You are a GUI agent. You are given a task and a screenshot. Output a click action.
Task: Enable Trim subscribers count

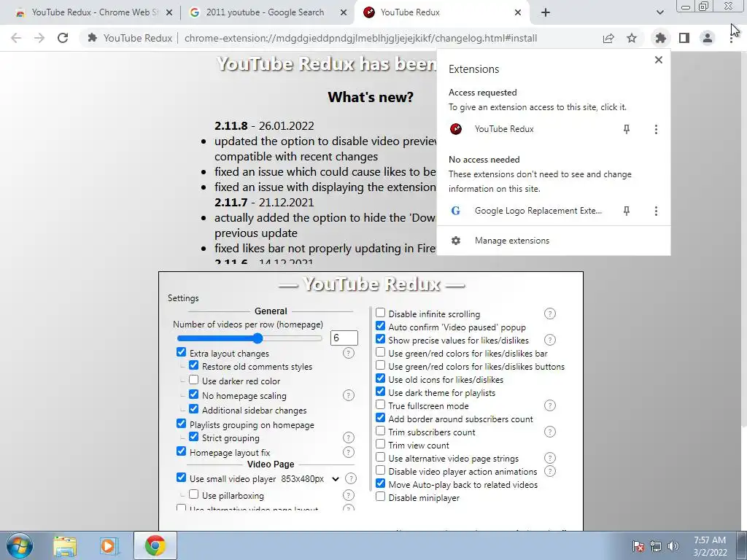click(380, 431)
